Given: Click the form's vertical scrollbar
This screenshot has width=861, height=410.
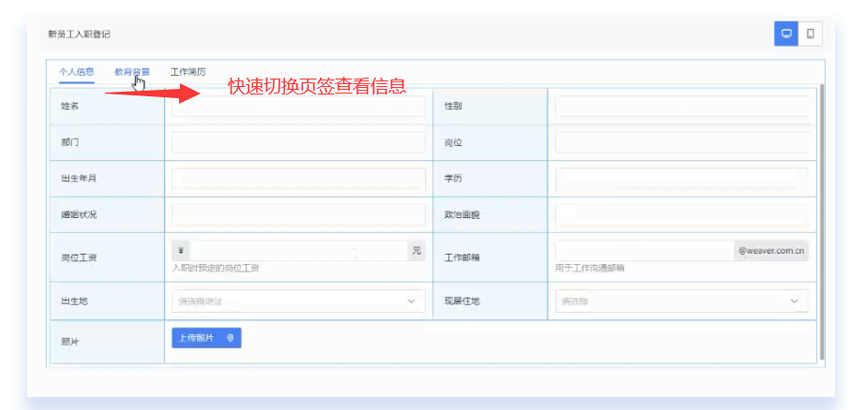Looking at the screenshot, I should tap(822, 220).
